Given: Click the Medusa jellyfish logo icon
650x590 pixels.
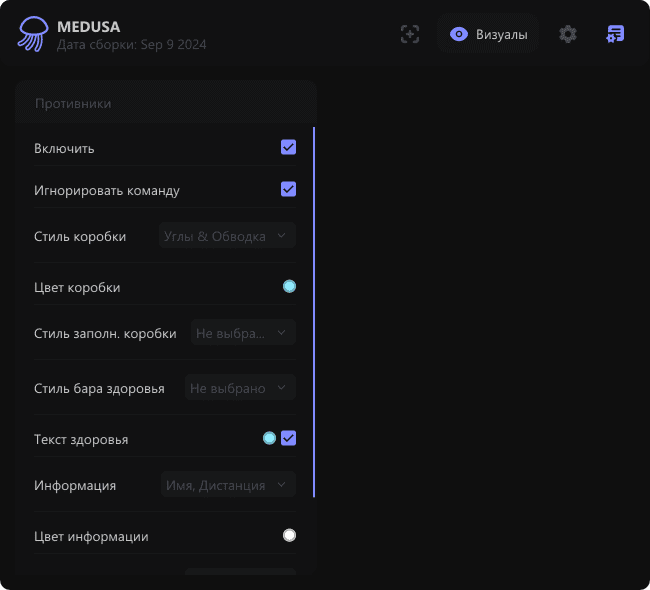Looking at the screenshot, I should point(31,35).
